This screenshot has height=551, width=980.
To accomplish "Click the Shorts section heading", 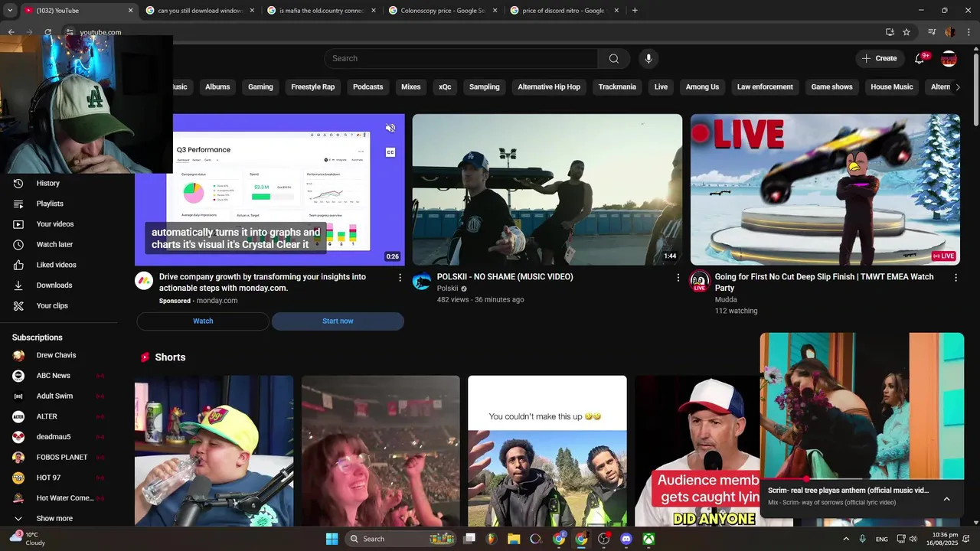I will pyautogui.click(x=170, y=357).
